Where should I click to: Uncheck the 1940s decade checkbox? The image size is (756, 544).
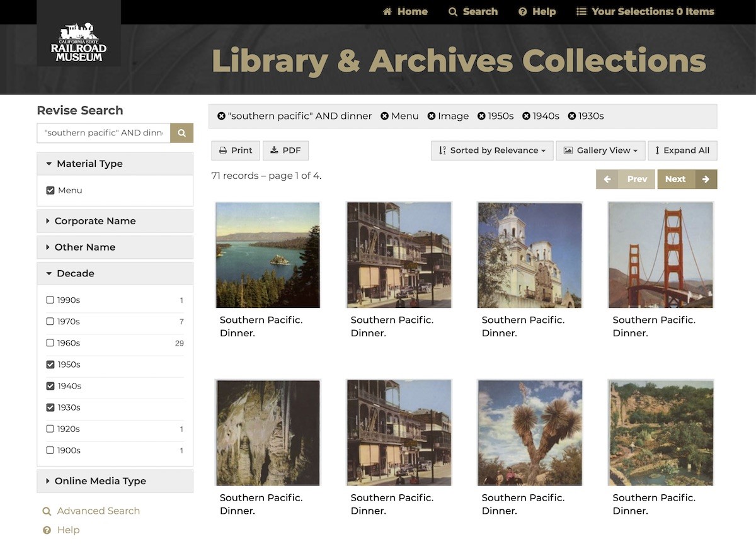50,386
